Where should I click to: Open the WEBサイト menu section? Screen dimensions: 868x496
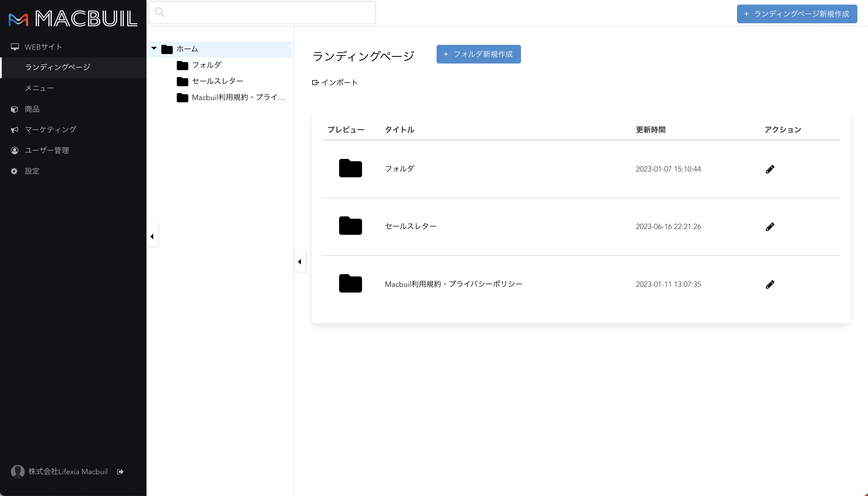pyautogui.click(x=43, y=47)
